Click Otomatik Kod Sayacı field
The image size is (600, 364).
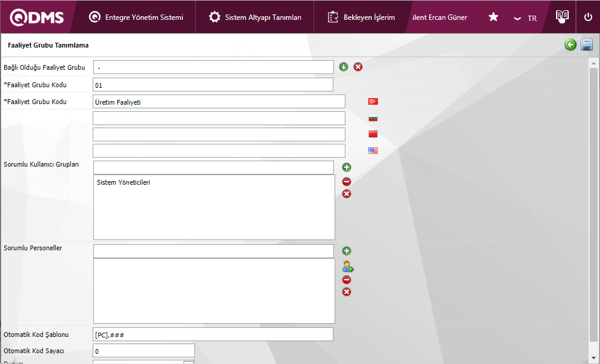point(143,351)
